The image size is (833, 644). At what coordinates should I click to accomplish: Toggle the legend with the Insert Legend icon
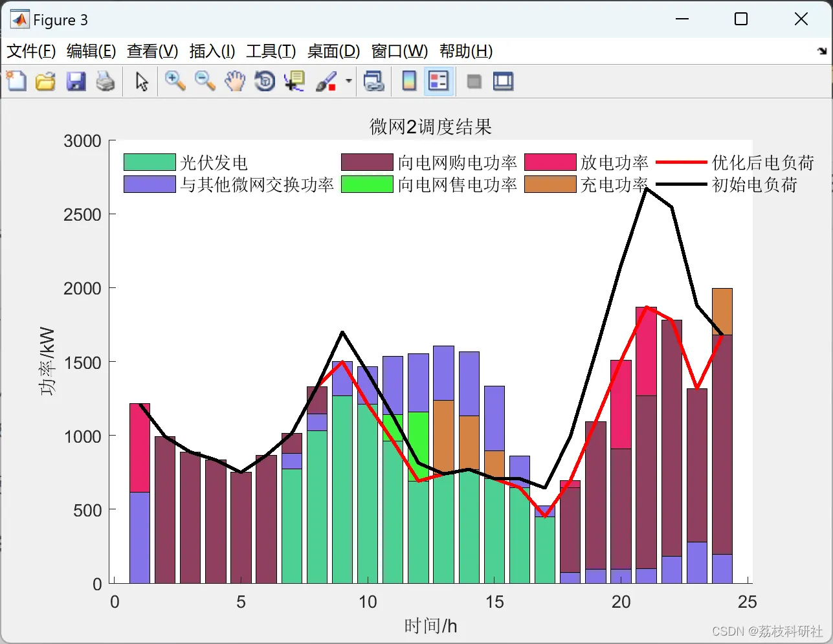tap(439, 82)
